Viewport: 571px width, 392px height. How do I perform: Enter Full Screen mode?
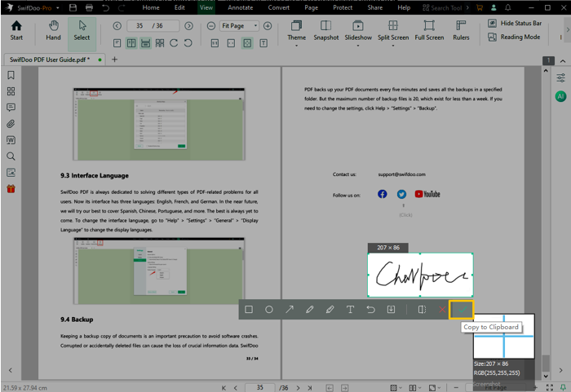pos(429,31)
